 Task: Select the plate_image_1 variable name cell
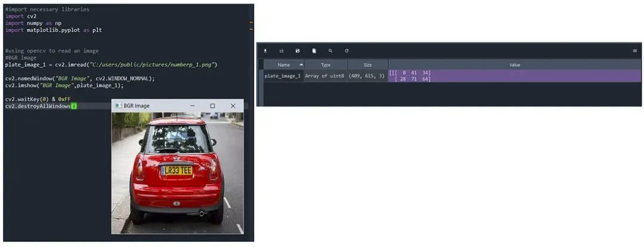pos(283,76)
